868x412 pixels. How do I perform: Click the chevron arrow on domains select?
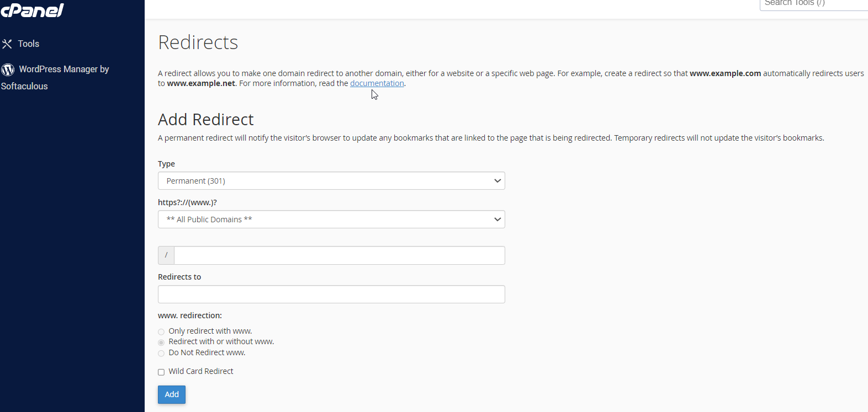coord(497,220)
